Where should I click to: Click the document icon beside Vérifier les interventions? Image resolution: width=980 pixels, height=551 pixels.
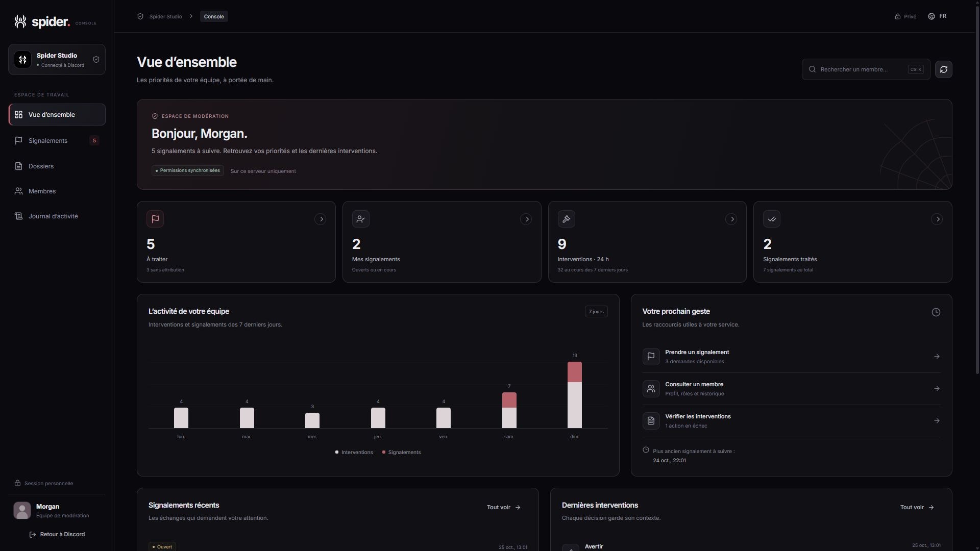coord(651,421)
